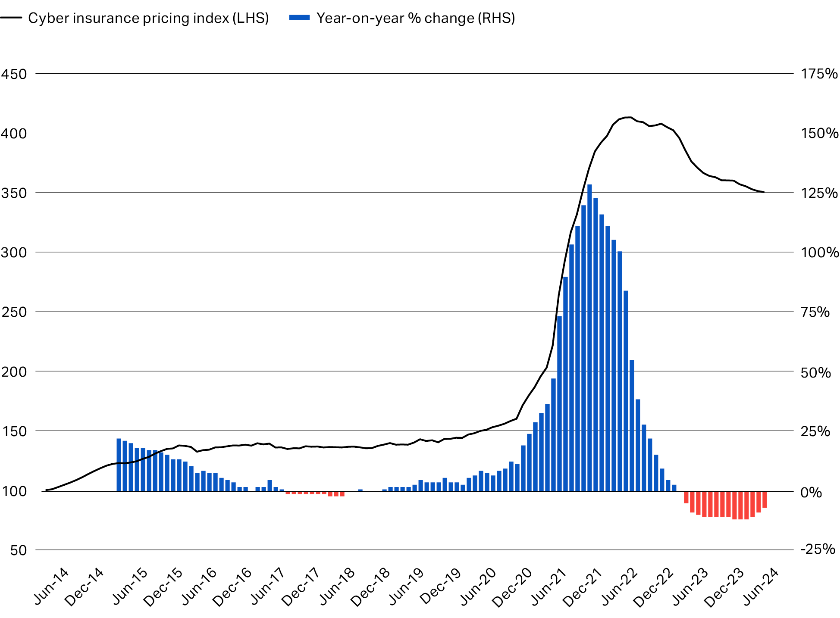Click the x-axis label Jun-14
This screenshot has height=618, width=840.
(x=51, y=586)
